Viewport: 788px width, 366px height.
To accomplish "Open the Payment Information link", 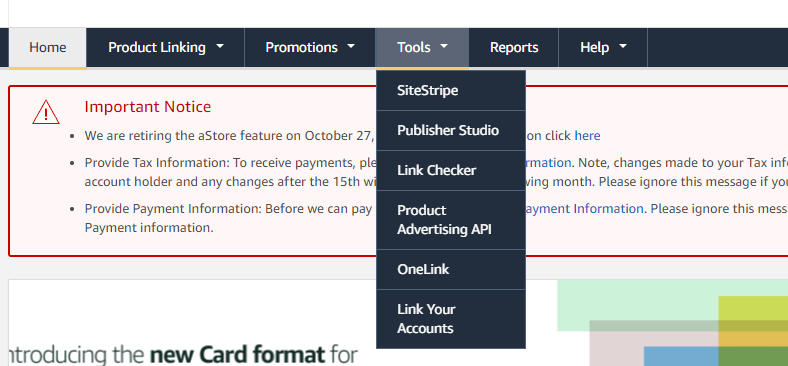I will pyautogui.click(x=584, y=208).
